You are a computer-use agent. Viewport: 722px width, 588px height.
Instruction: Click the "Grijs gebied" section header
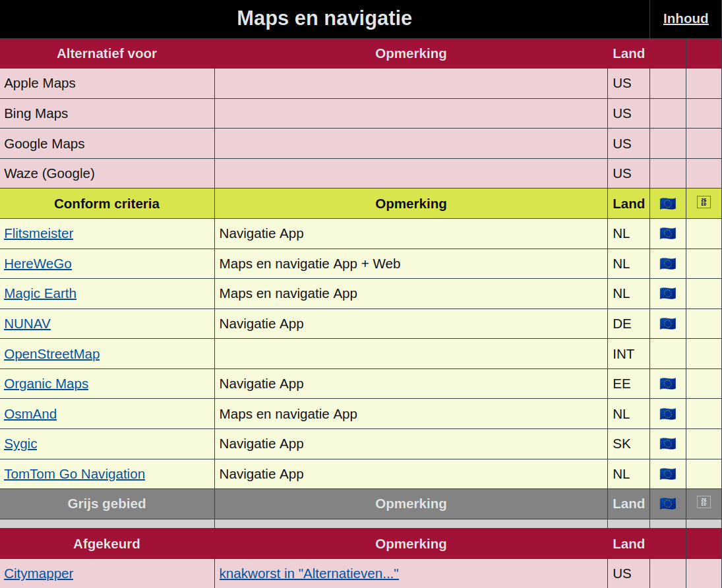point(107,504)
